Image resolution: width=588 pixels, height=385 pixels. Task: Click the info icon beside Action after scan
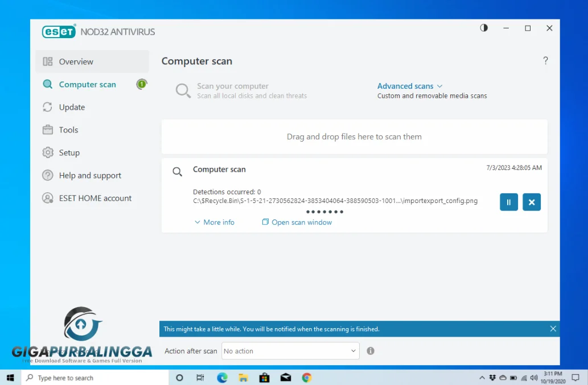(x=371, y=351)
